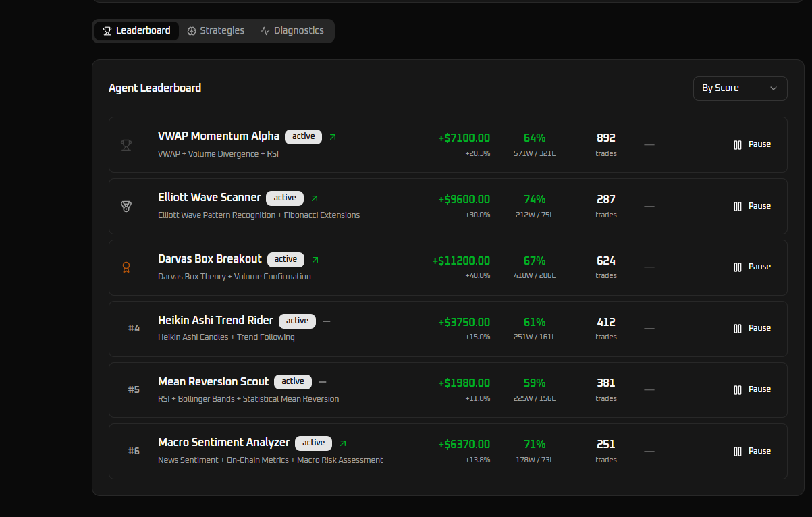Screen dimensions: 812x517
Task: Click the flat trend dash beside Heikin Ashi Trend Rider
Action: point(327,321)
